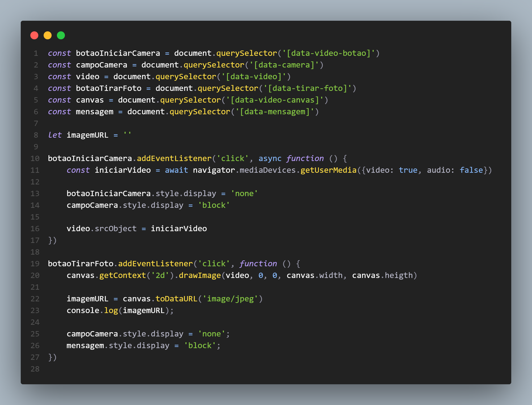The width and height of the screenshot is (532, 405).
Task: Click the 'click' string on line 19
Action: click(x=214, y=264)
